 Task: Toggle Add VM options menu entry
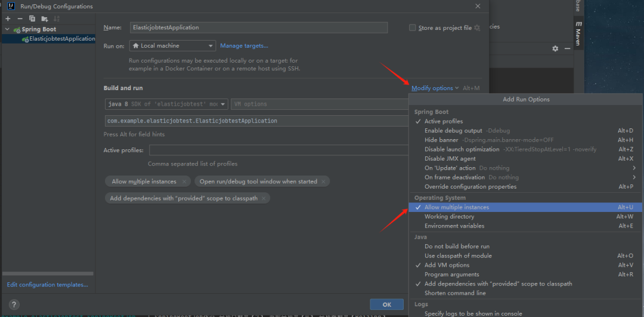[x=525, y=265]
